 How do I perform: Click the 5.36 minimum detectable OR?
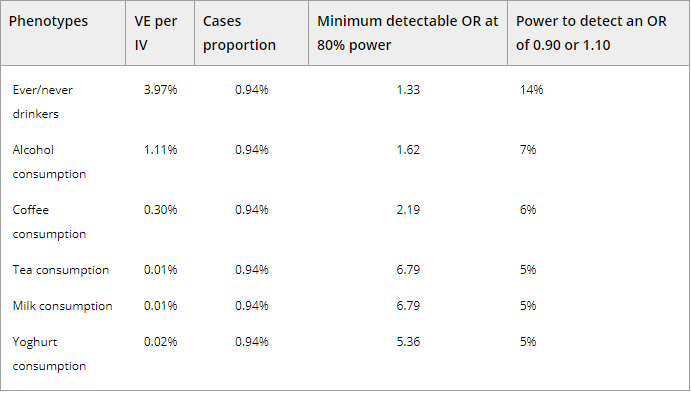tap(408, 342)
